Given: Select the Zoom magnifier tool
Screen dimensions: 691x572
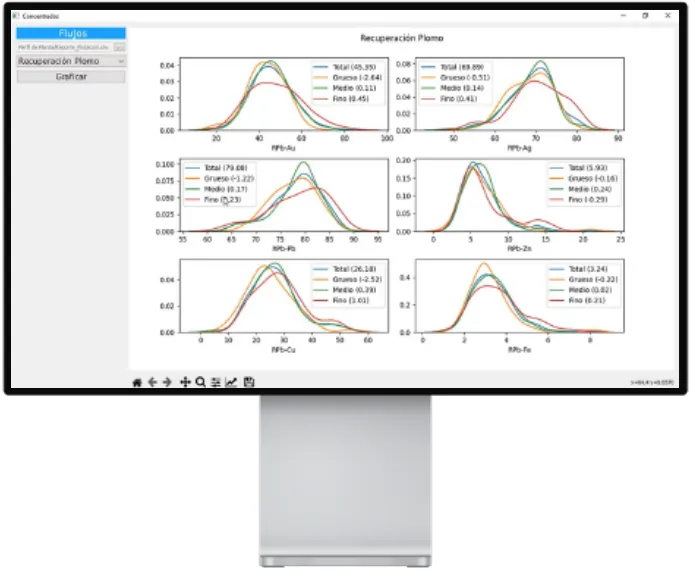Looking at the screenshot, I should click(x=200, y=381).
